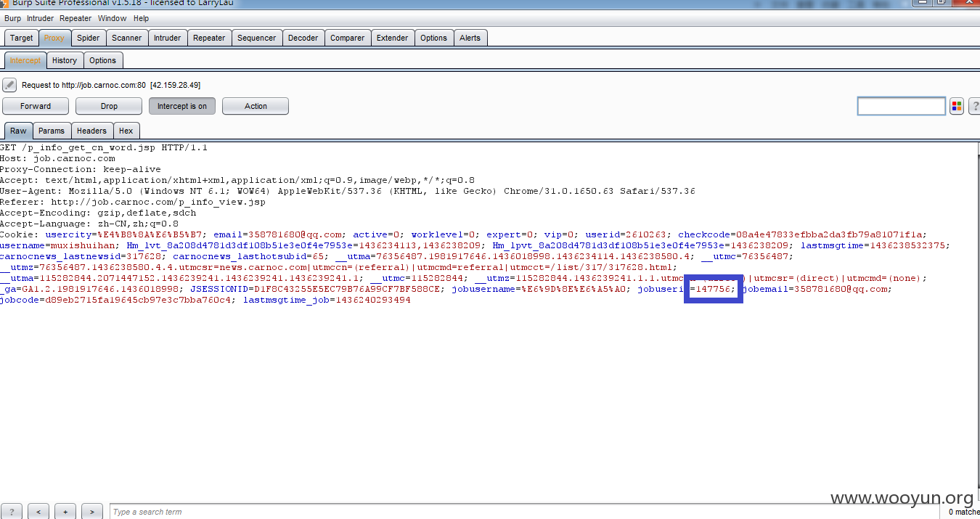Click the userid=2610263 cookie value

[x=626, y=234]
